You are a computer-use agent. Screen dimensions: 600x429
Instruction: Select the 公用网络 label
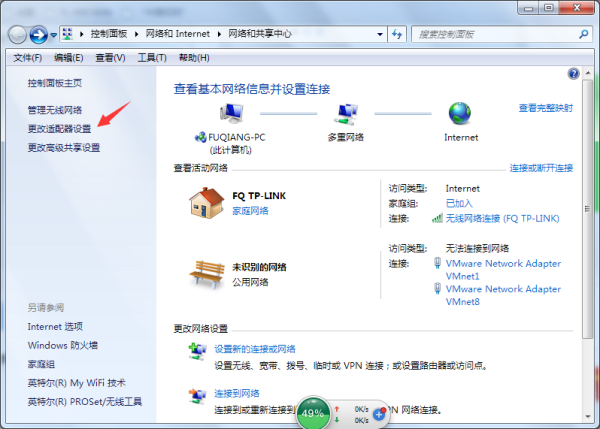[x=250, y=282]
